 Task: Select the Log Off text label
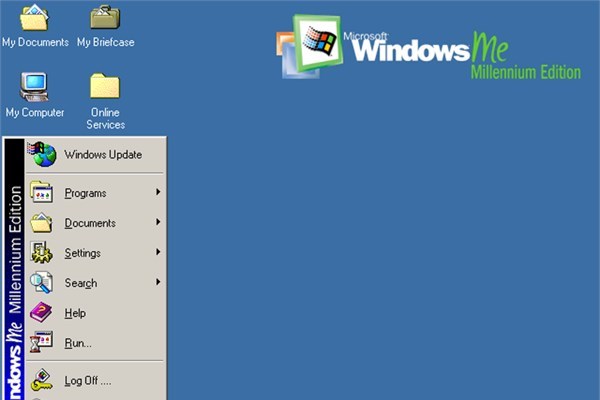[x=87, y=381]
